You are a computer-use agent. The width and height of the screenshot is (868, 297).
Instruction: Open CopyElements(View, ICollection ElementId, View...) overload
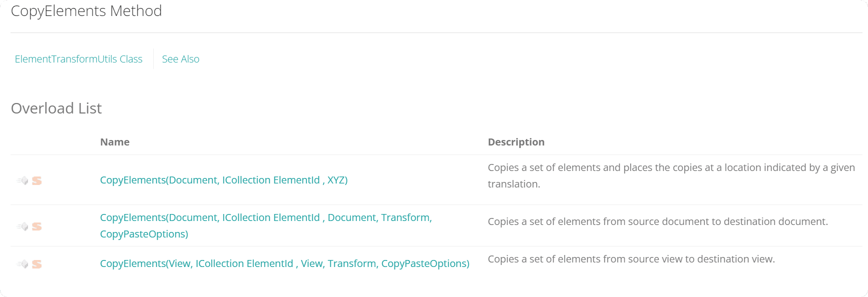tap(285, 263)
